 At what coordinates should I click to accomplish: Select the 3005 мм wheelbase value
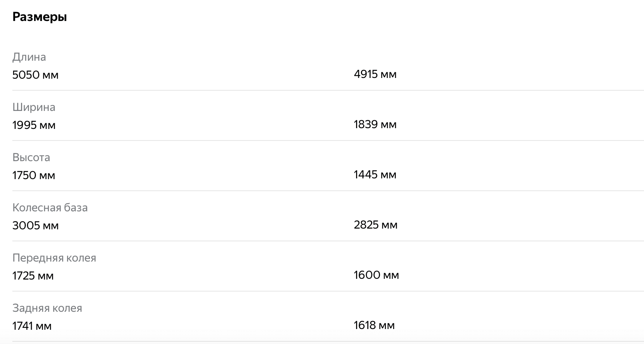tap(35, 226)
